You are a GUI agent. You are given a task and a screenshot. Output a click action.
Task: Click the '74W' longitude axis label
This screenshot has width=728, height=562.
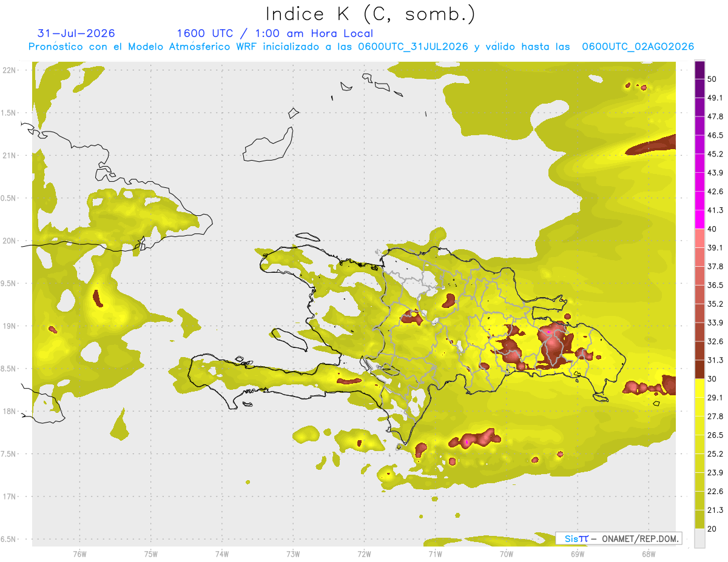(x=222, y=554)
